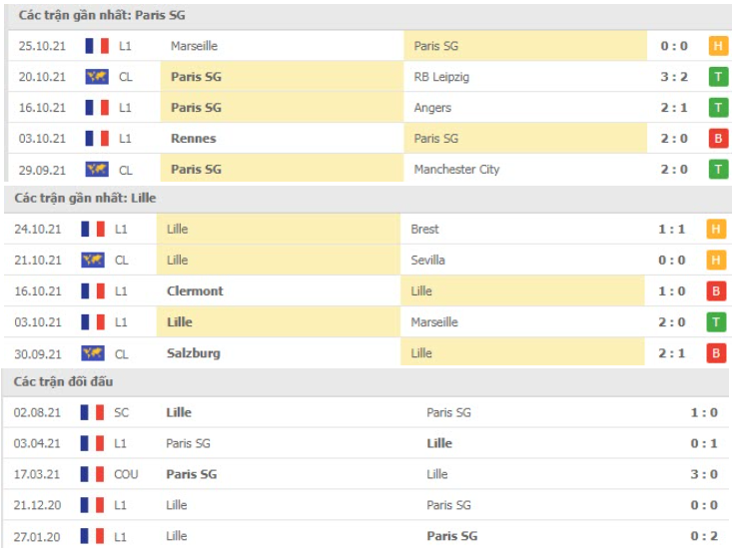The height and width of the screenshot is (560, 737).
Task: Click the red B badge on Rennes vs Paris SG row
Action: point(718,139)
